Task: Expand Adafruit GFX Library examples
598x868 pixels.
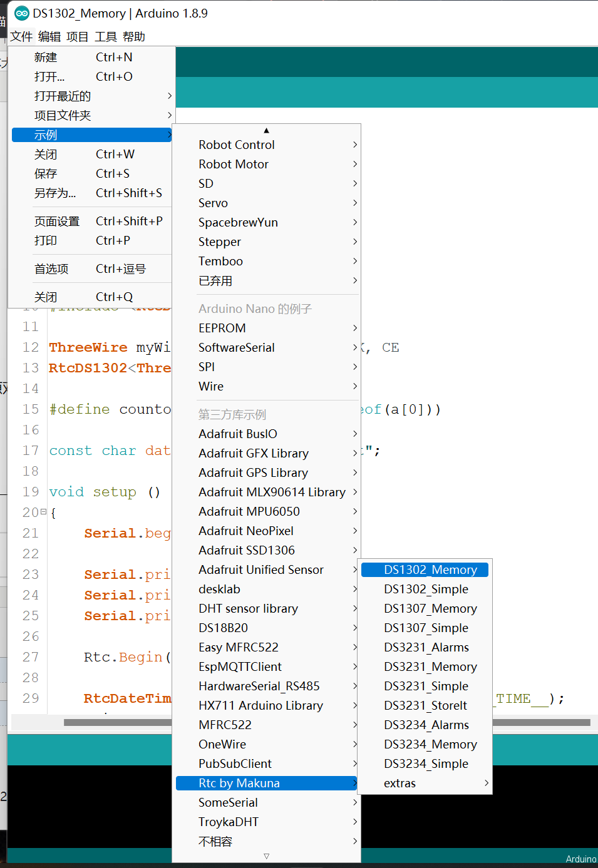Action: tap(266, 453)
